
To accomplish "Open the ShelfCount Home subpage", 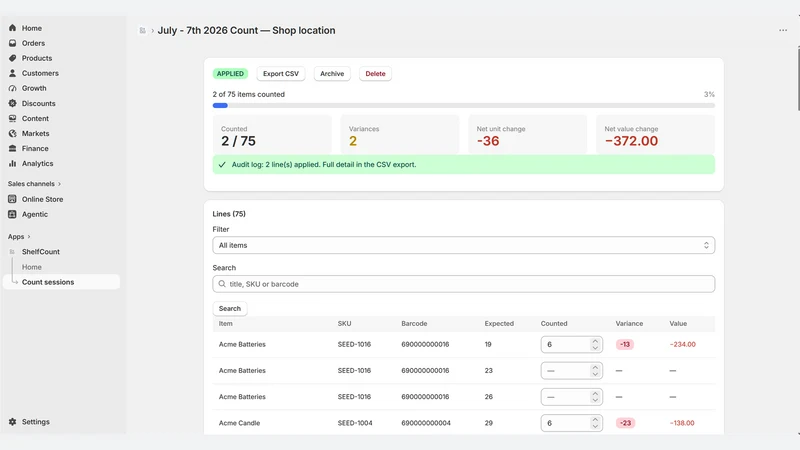I will [x=32, y=267].
